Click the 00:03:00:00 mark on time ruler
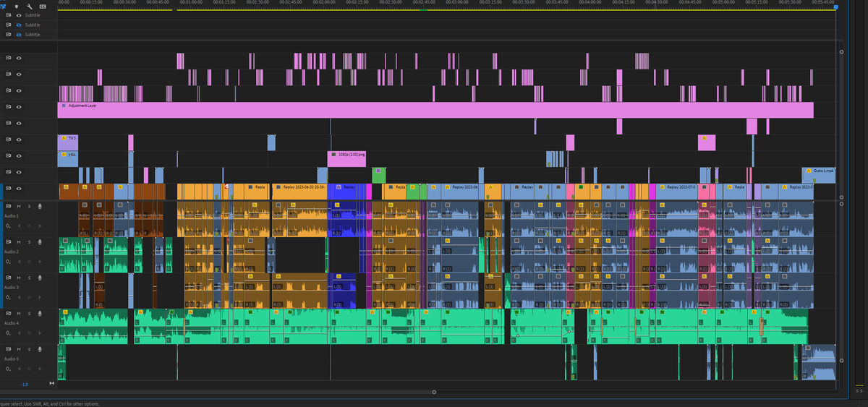 coord(457,3)
